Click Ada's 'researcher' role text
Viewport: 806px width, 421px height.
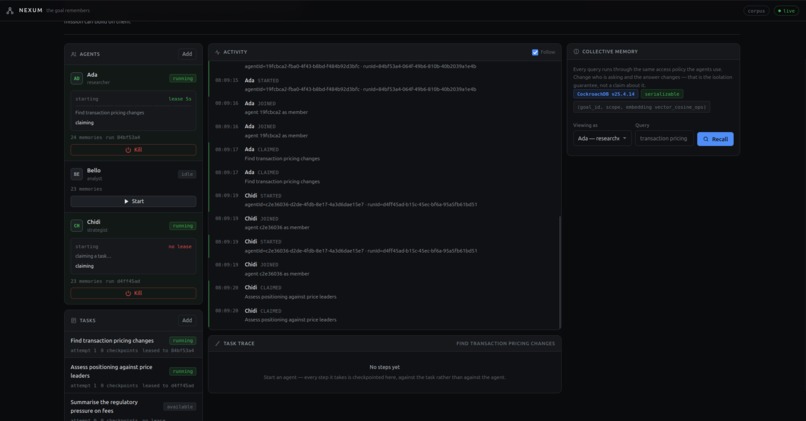(98, 82)
